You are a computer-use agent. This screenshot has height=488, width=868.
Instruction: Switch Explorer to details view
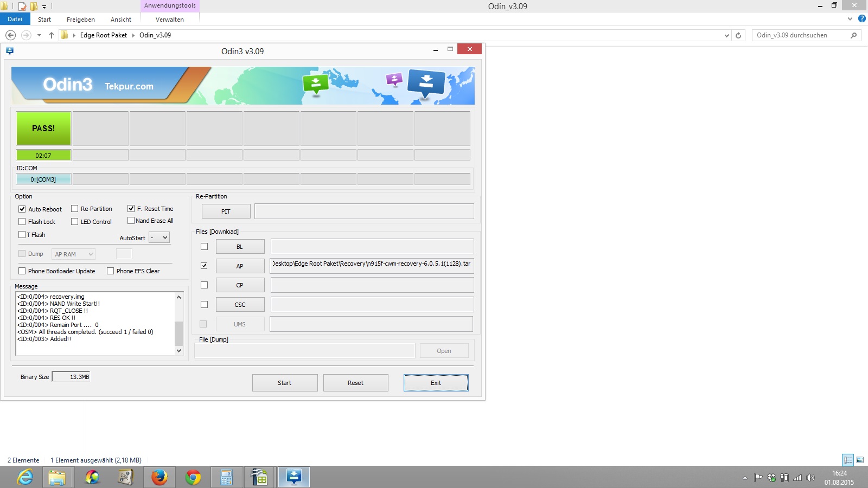tap(848, 460)
